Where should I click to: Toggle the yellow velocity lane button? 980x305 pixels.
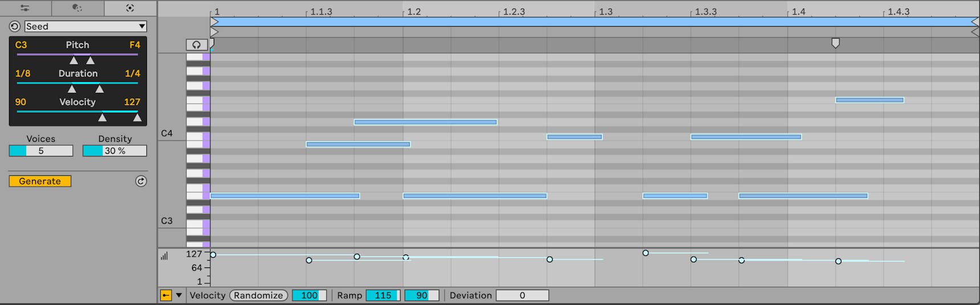click(x=166, y=295)
